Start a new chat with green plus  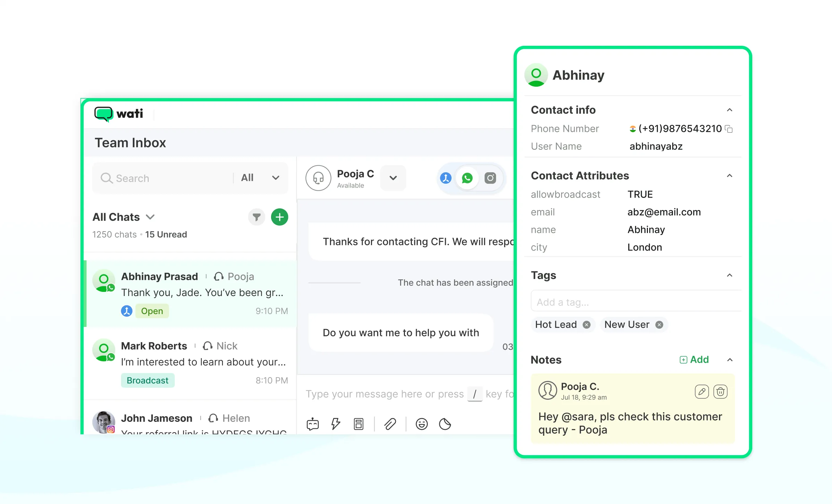(x=279, y=217)
